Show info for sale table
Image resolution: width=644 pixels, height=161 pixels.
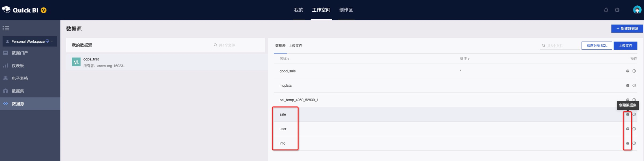pyautogui.click(x=634, y=114)
